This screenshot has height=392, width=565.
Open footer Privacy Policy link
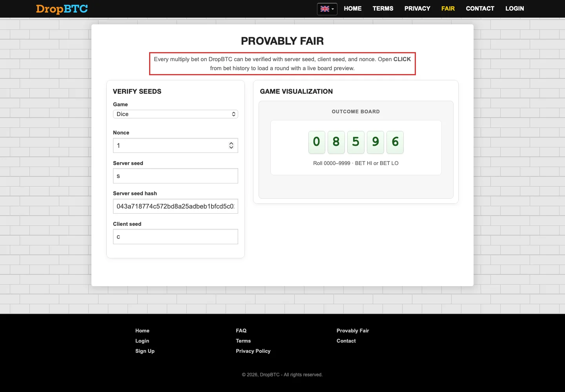tap(253, 351)
